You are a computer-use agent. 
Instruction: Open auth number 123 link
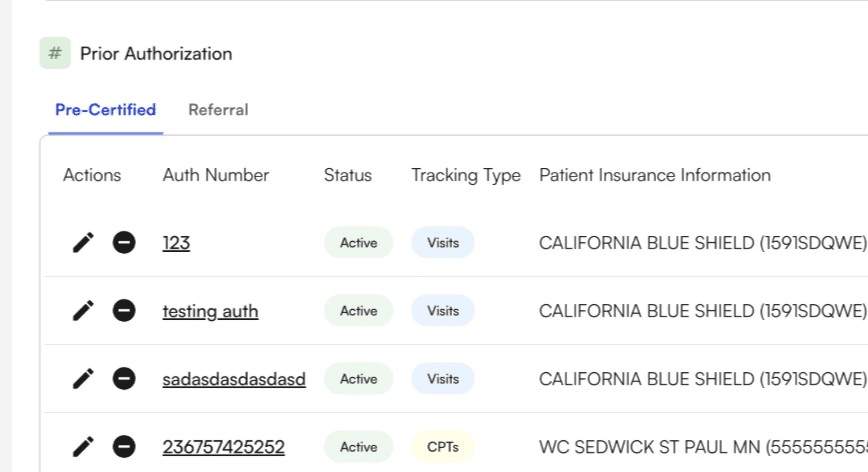pos(176,243)
